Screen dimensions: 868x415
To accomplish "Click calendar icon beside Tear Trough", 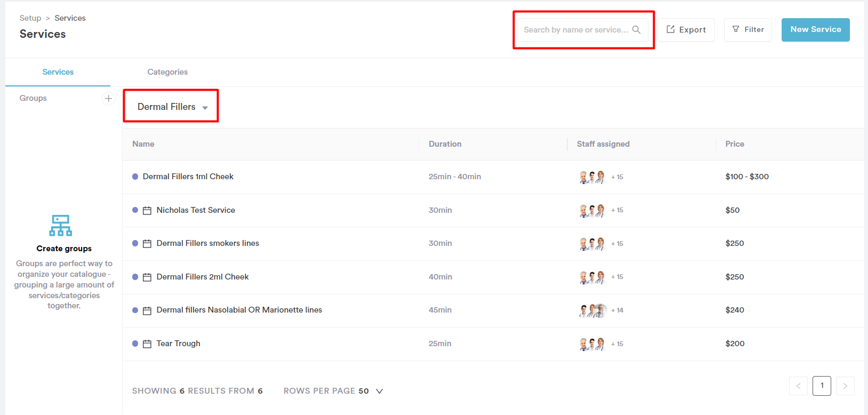I will tap(147, 344).
